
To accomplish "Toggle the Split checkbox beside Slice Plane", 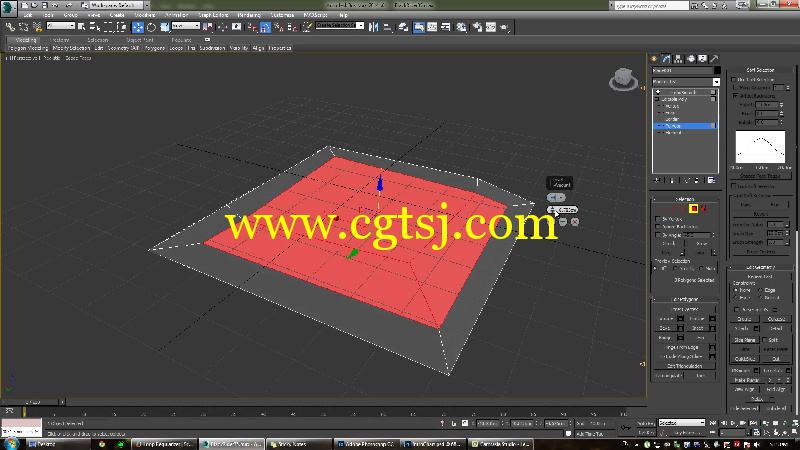I will pos(765,339).
